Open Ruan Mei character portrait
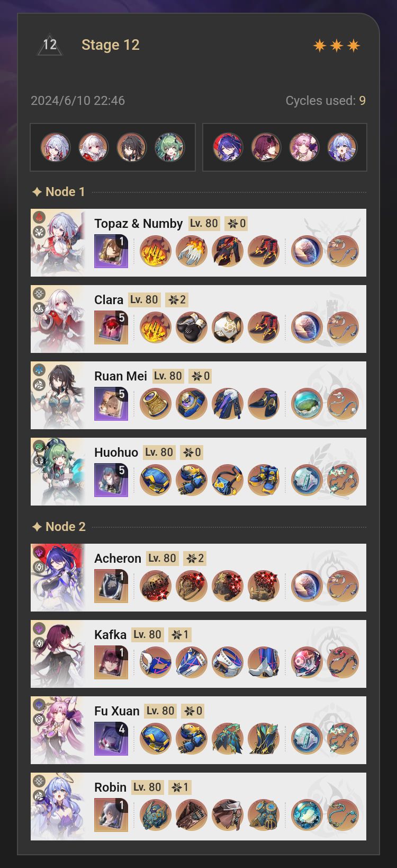This screenshot has height=868, width=397. (x=58, y=395)
